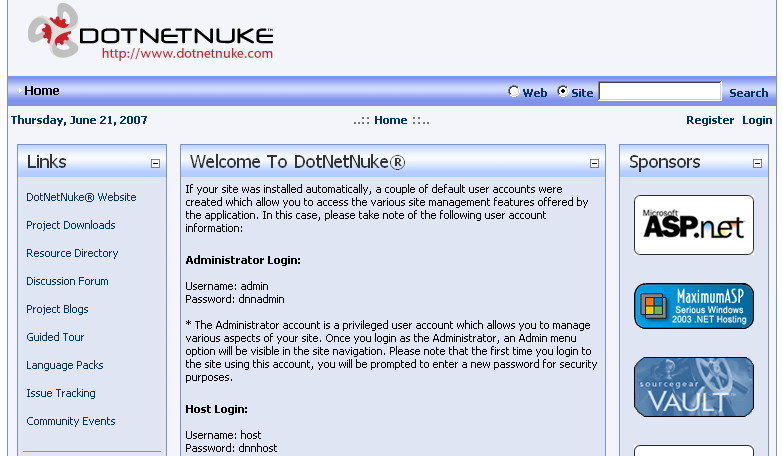783x456 pixels.
Task: Click the text Password: dnnadmin
Action: tap(235, 299)
